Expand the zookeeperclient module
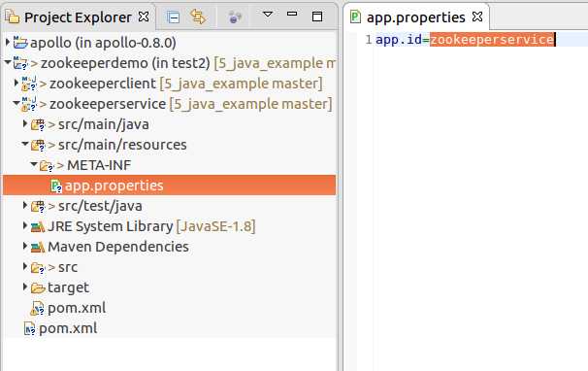Image resolution: width=588 pixels, height=371 pixels. [x=16, y=83]
